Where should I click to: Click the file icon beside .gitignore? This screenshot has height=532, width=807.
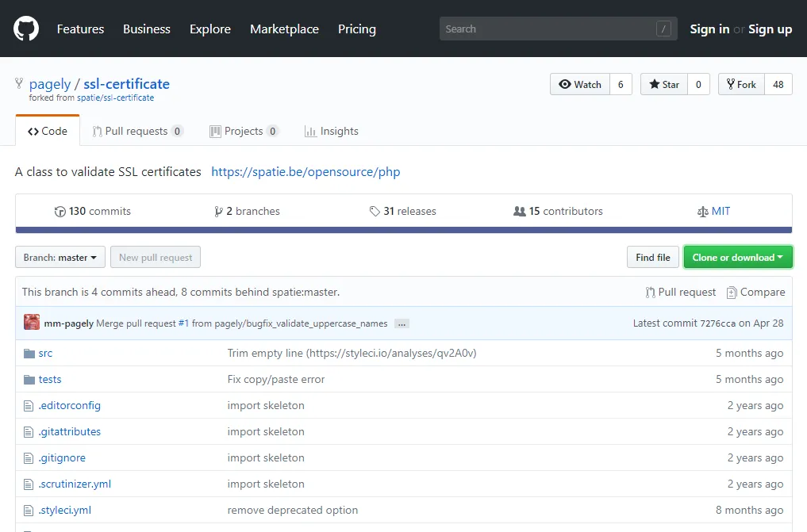tap(29, 457)
